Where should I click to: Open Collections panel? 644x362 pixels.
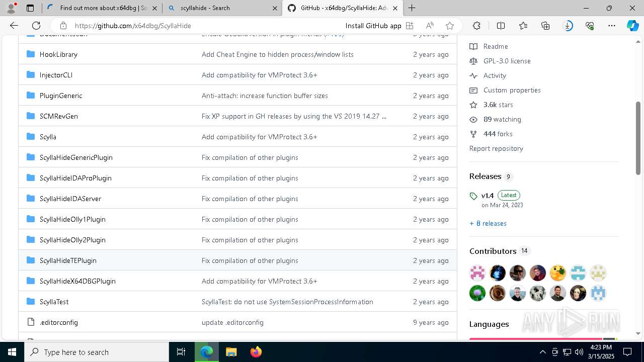(545, 26)
